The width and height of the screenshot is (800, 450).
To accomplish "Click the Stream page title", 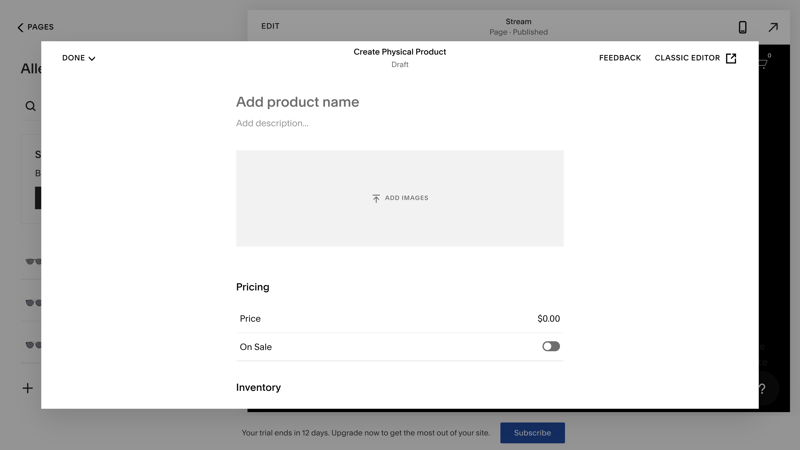I will pyautogui.click(x=518, y=21).
